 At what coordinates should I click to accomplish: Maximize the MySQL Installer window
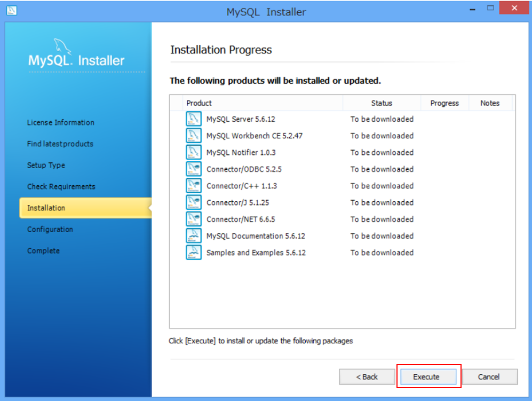coord(490,8)
